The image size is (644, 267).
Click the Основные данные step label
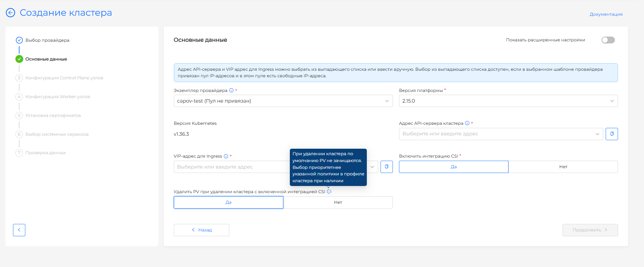coord(46,59)
